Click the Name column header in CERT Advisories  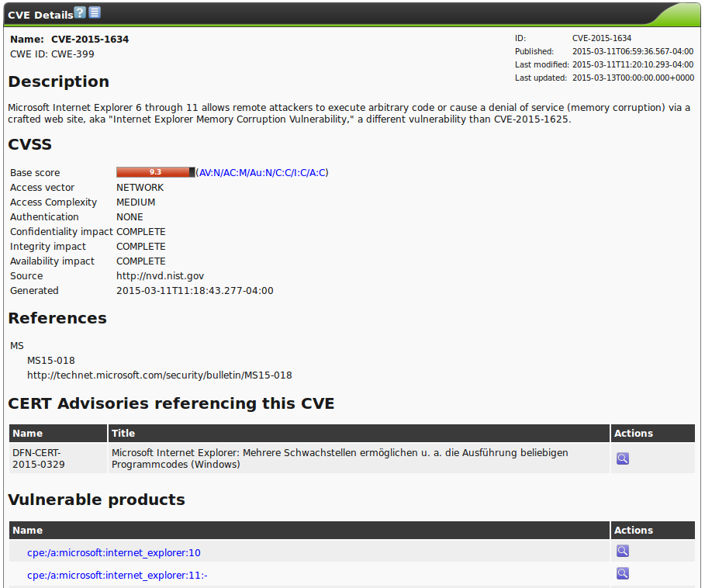point(58,434)
